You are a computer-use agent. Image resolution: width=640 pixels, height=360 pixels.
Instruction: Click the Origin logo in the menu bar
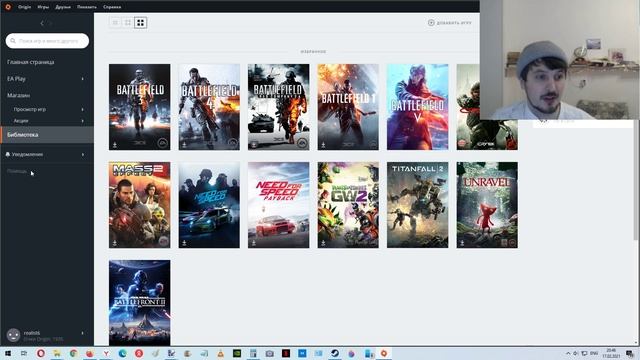tap(8, 7)
